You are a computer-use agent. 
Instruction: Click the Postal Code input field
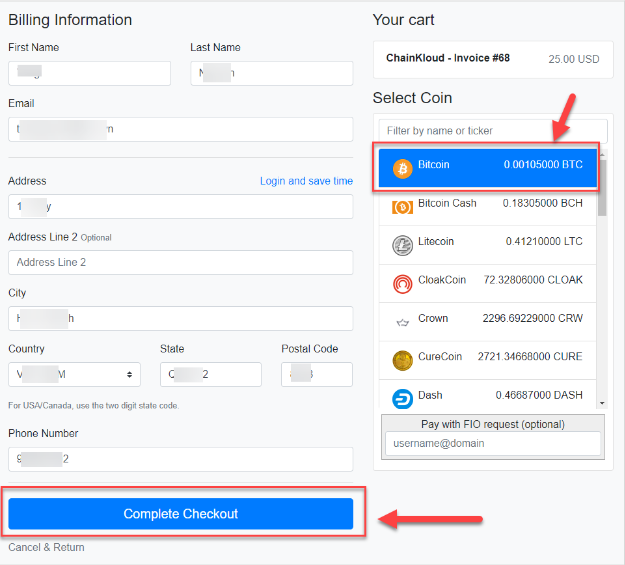pos(317,374)
